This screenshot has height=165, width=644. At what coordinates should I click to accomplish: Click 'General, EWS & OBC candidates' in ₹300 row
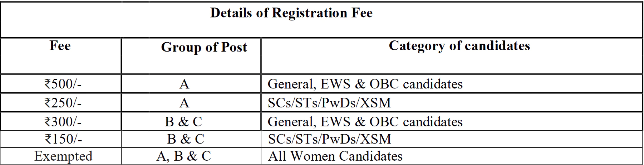pos(365,122)
